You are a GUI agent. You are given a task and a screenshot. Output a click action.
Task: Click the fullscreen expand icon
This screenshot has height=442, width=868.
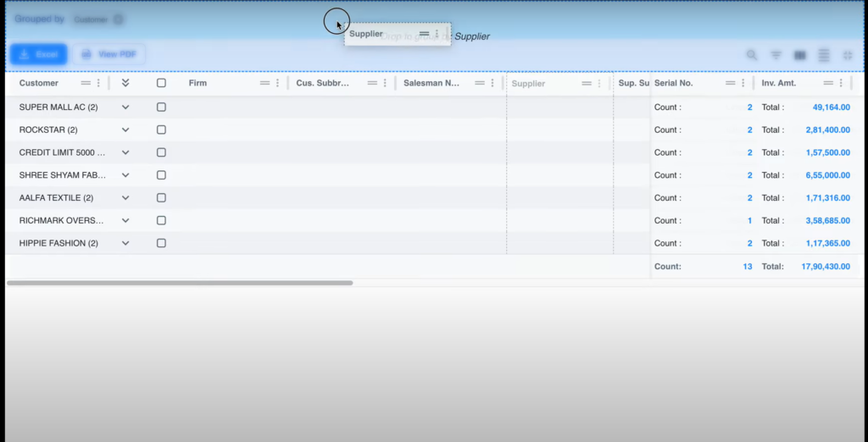click(848, 55)
